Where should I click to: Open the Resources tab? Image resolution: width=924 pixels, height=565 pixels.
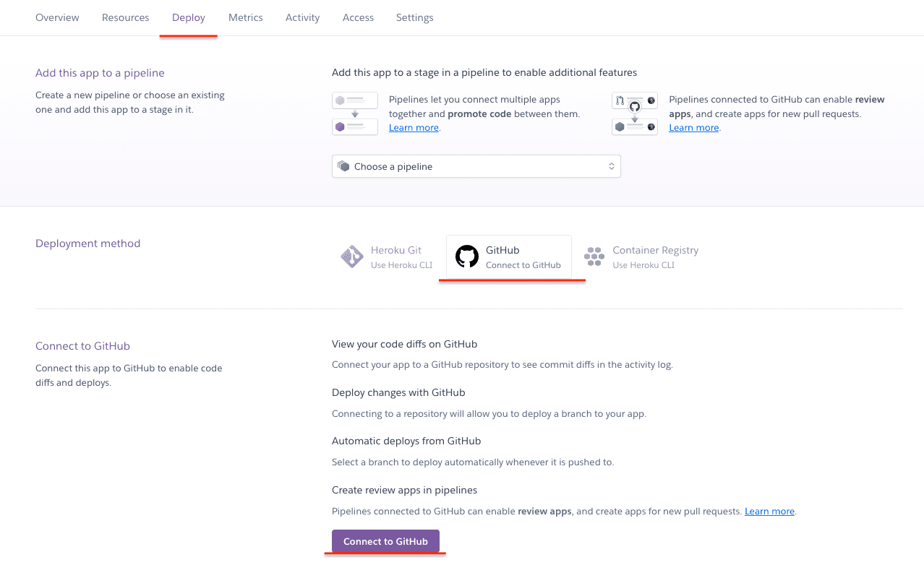tap(125, 17)
